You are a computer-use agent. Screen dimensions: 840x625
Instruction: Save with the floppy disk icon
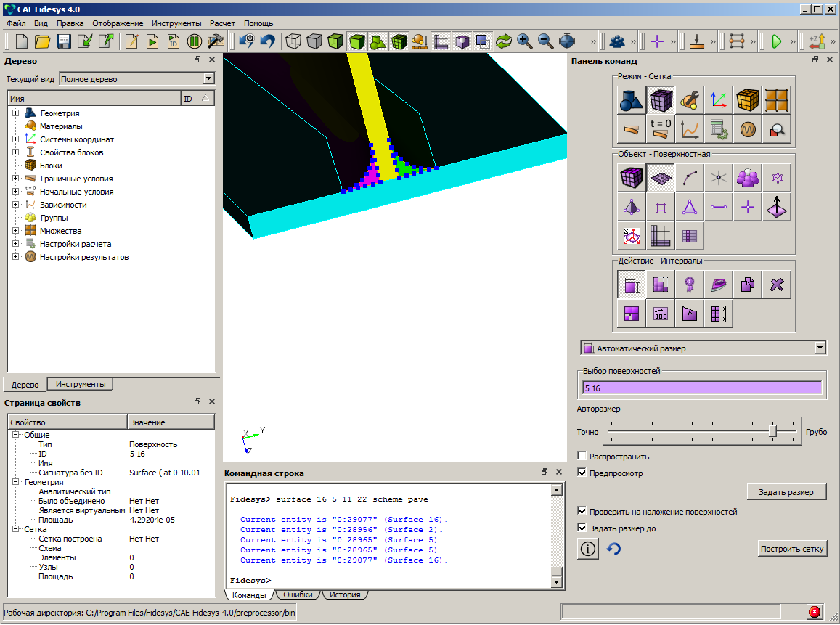[64, 41]
